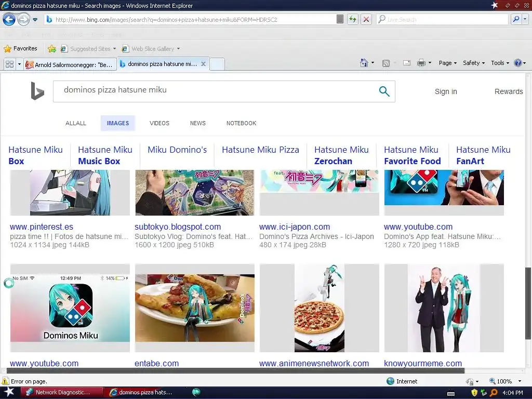Click the browser Back arrow button
The height and width of the screenshot is (399, 532).
pyautogui.click(x=9, y=19)
